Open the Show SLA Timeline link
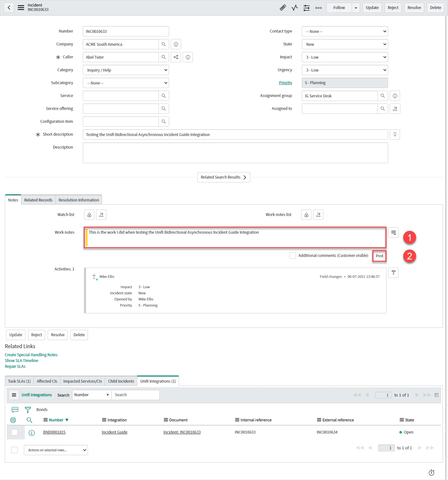This screenshot has height=480, width=448. 22,361
